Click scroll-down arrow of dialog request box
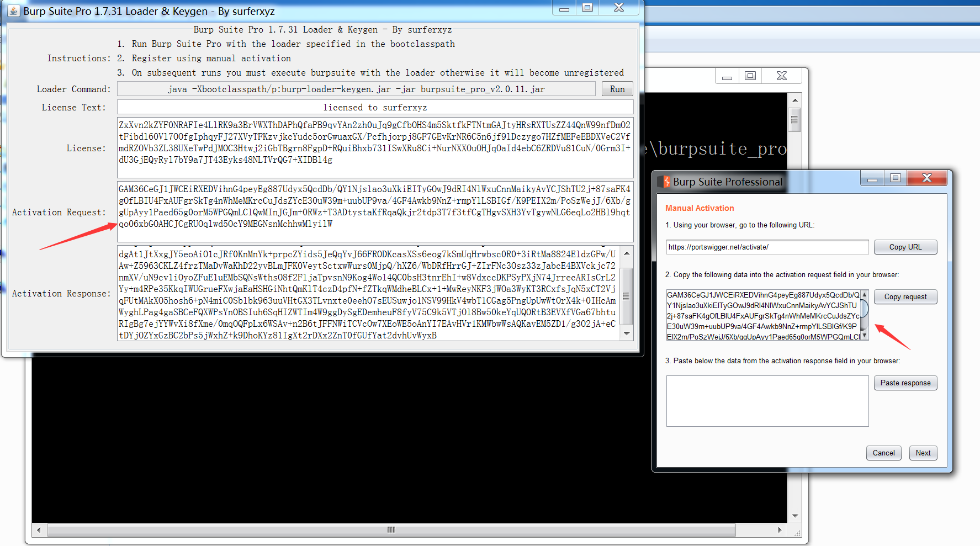This screenshot has width=980, height=546. [865, 336]
